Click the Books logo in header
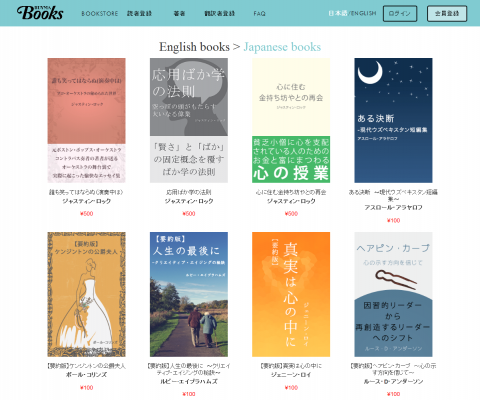This screenshot has width=480, height=400. click(40, 13)
